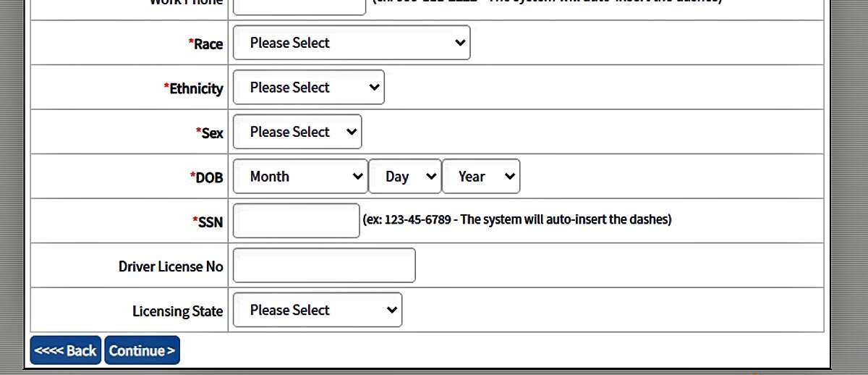Click the Month dropdown arrow chevron
This screenshot has height=375, width=868.
tap(357, 177)
